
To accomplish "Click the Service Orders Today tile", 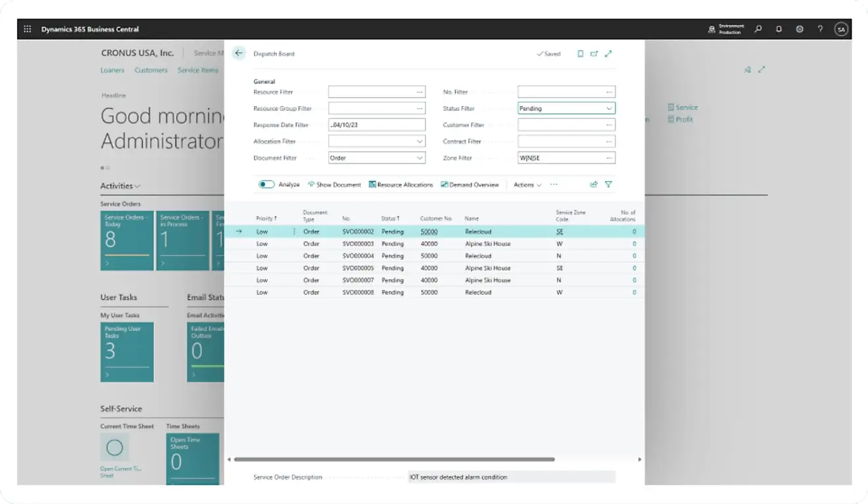I will coord(127,239).
